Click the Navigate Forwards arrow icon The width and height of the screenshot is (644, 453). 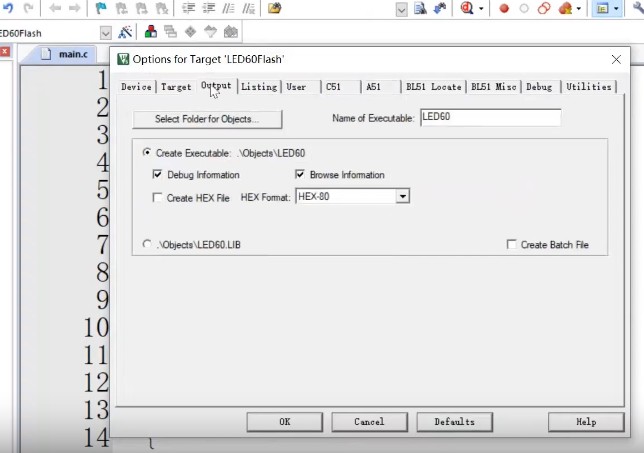[74, 8]
